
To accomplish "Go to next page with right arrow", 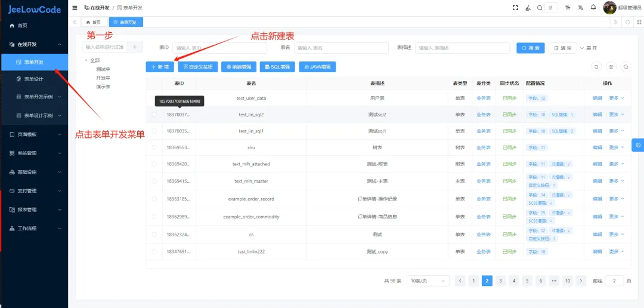I will 581,281.
